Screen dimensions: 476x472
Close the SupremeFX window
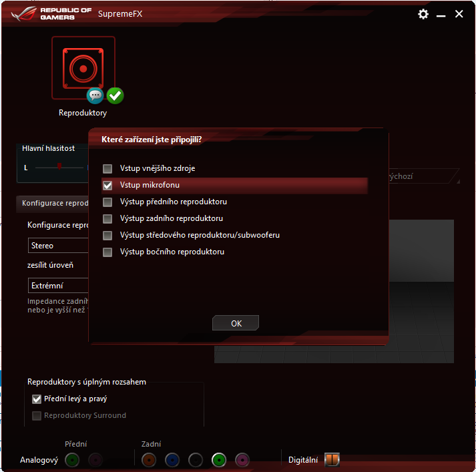pos(459,14)
